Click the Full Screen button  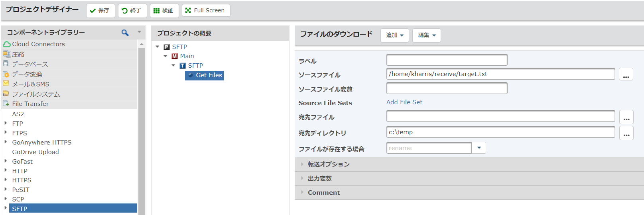tap(206, 10)
